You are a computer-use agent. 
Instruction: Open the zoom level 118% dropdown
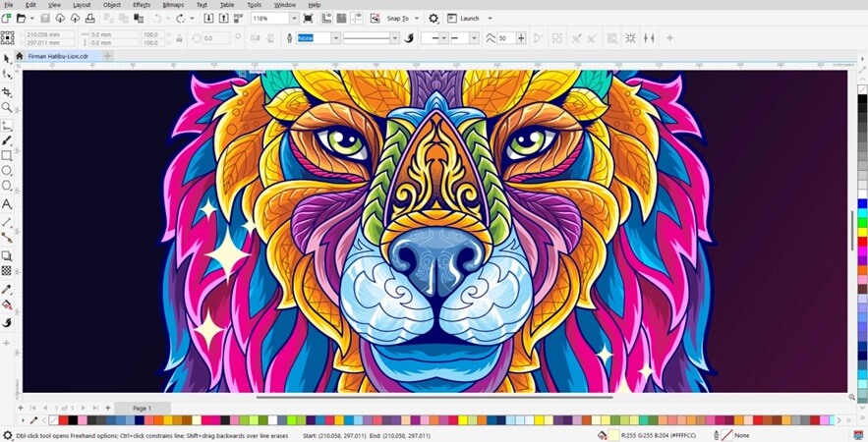pos(295,19)
